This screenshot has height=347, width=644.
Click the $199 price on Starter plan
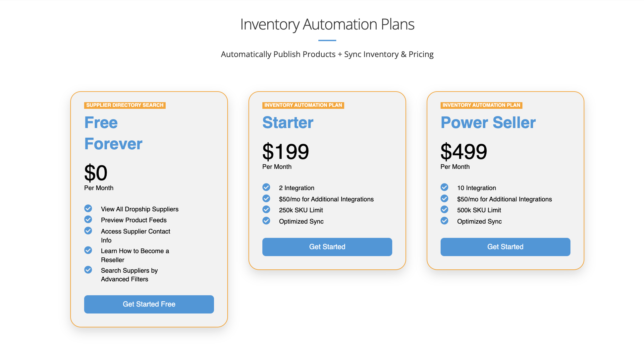[286, 152]
